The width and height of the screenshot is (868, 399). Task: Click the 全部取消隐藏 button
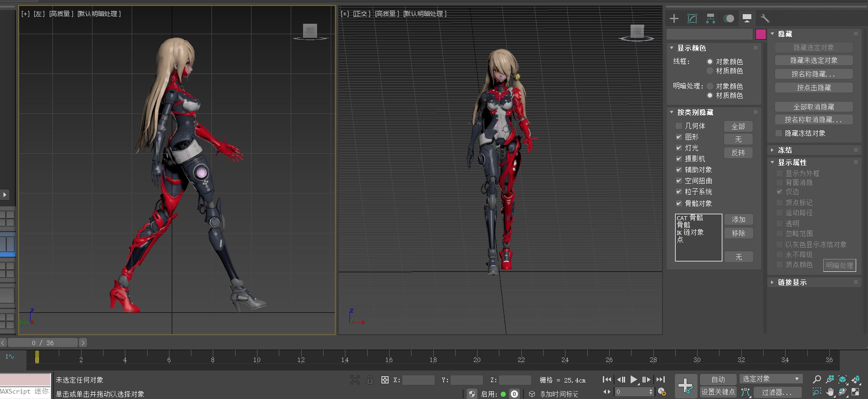tap(814, 107)
